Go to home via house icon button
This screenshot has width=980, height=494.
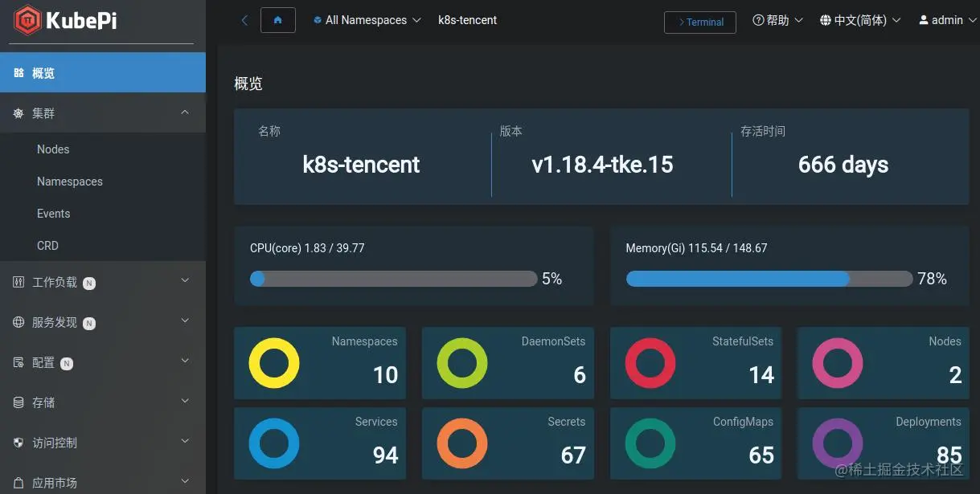point(278,20)
